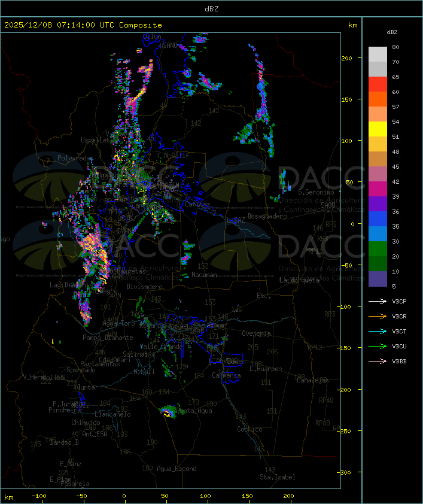Select the green 20-30 dBZ swatch

point(378,249)
